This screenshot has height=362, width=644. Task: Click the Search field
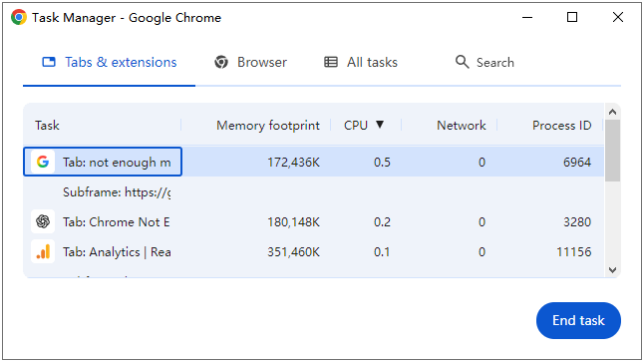point(494,63)
